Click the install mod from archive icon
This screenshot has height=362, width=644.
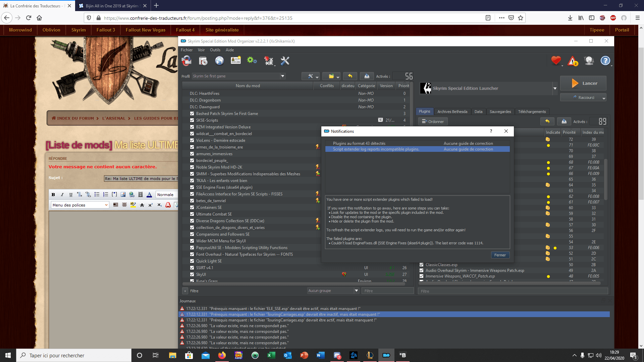point(203,61)
